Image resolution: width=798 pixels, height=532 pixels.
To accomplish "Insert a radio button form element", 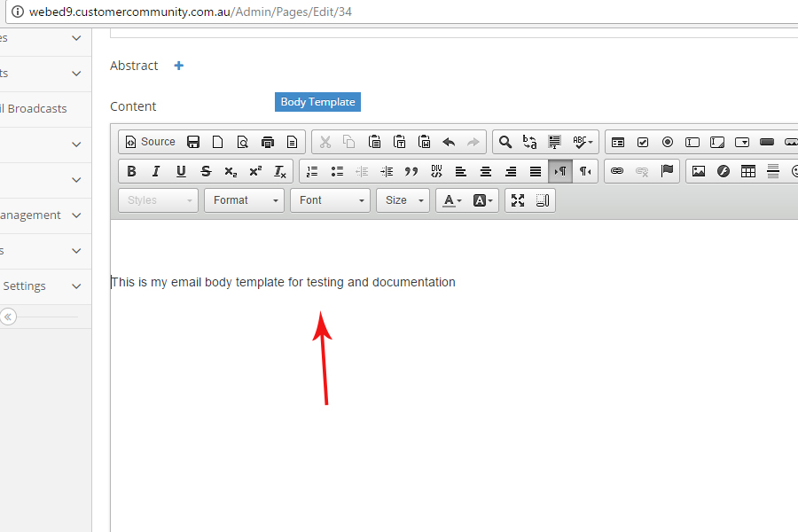I will pos(668,142).
